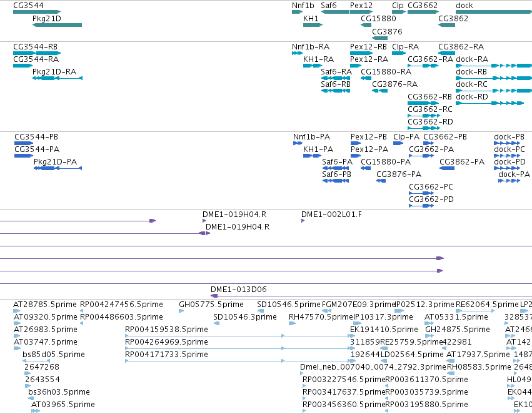Click transcript CG3544-RA label

coord(36,59)
